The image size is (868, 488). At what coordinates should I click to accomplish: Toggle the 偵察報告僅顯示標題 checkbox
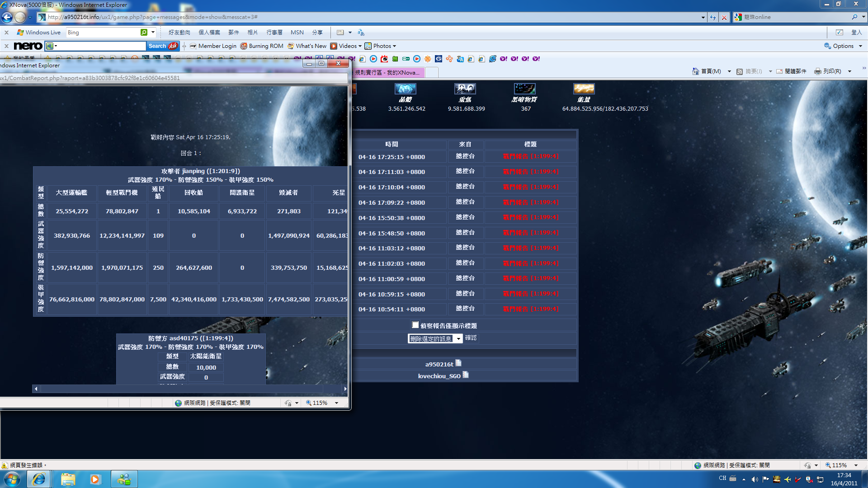pyautogui.click(x=415, y=325)
